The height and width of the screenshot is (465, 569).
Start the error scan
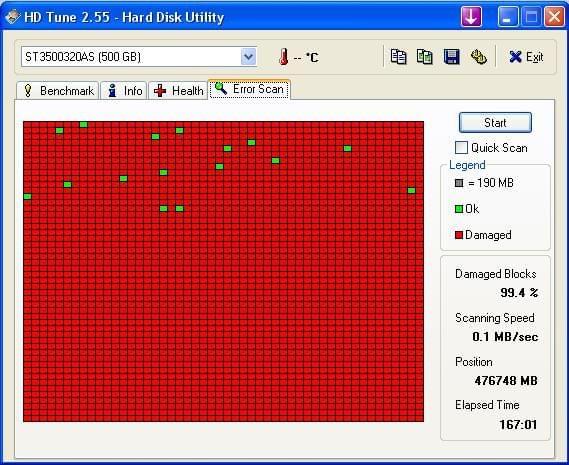pos(495,123)
